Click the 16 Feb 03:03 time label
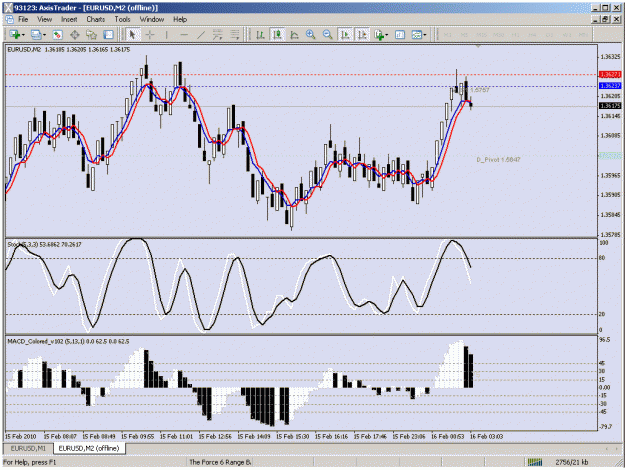Screen dimensions: 625x470 point(486,437)
